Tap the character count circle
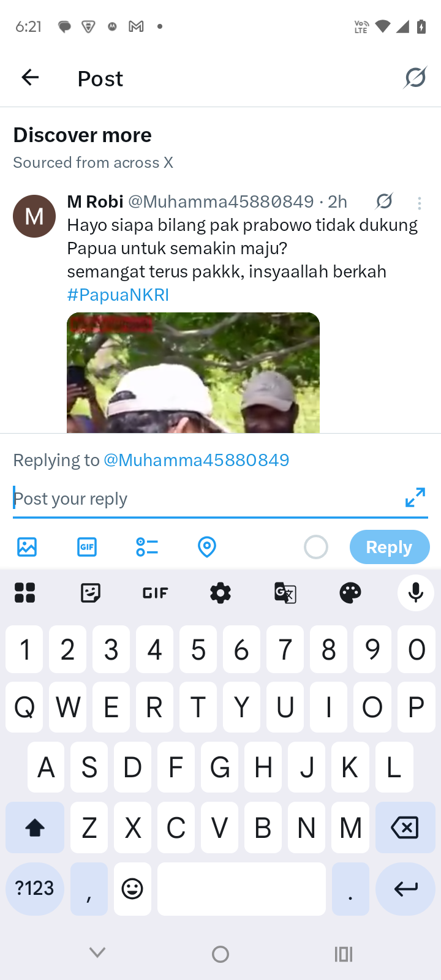Screen dimensions: 441x980 click(x=316, y=547)
